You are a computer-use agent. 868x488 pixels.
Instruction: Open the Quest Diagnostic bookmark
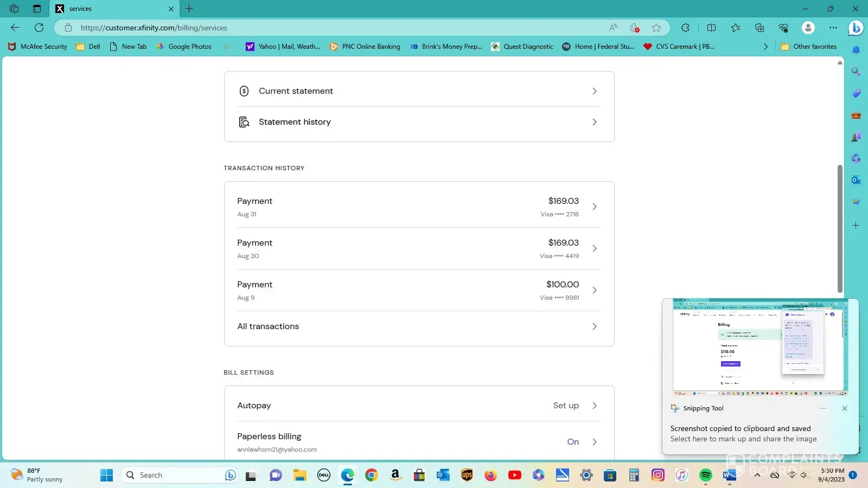[x=522, y=47]
